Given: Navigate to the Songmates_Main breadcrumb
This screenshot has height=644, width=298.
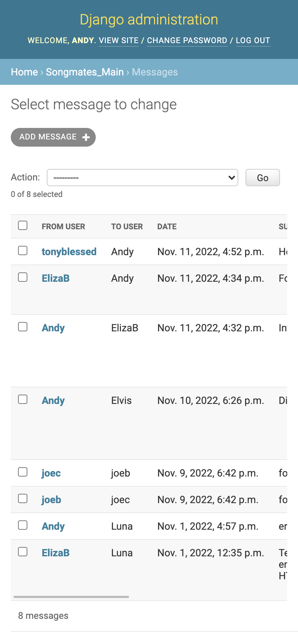Looking at the screenshot, I should pyautogui.click(x=85, y=72).
